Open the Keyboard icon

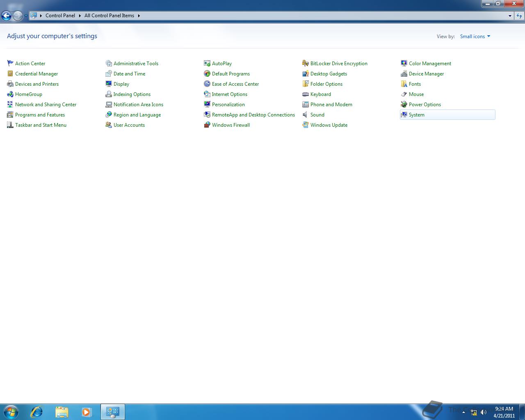pos(306,94)
